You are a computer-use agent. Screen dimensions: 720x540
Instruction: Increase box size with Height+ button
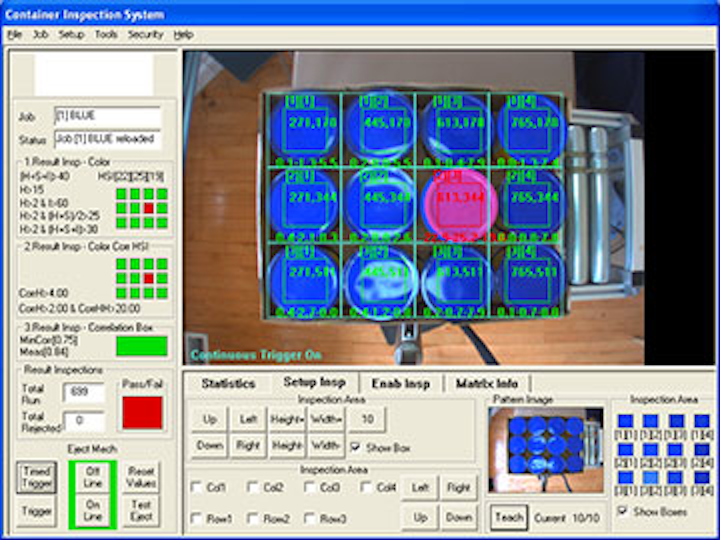tap(287, 420)
